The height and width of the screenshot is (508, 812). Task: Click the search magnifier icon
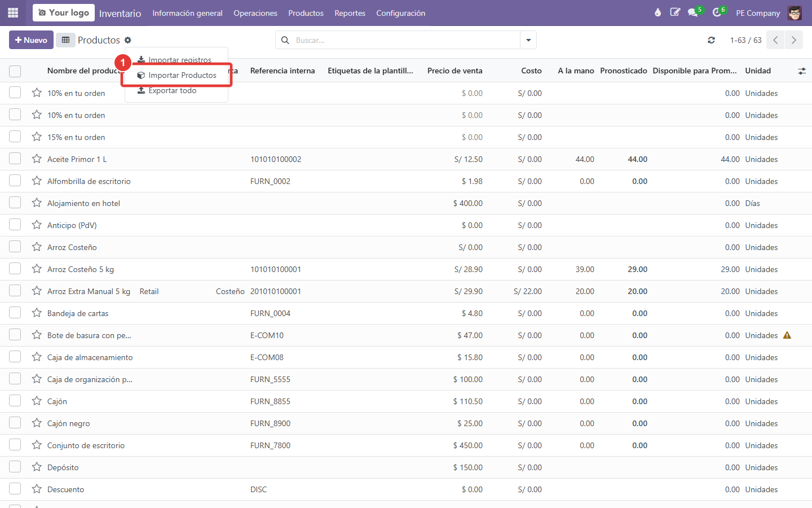pos(285,40)
